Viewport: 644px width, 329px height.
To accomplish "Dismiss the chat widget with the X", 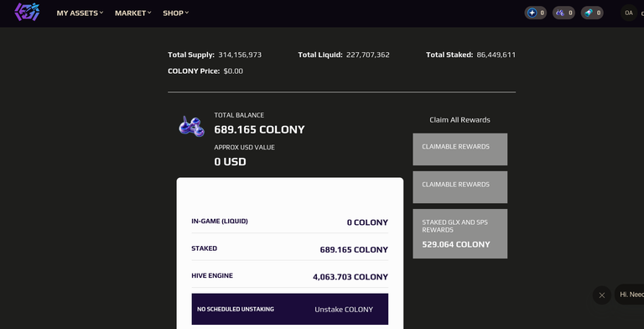I will pos(602,295).
